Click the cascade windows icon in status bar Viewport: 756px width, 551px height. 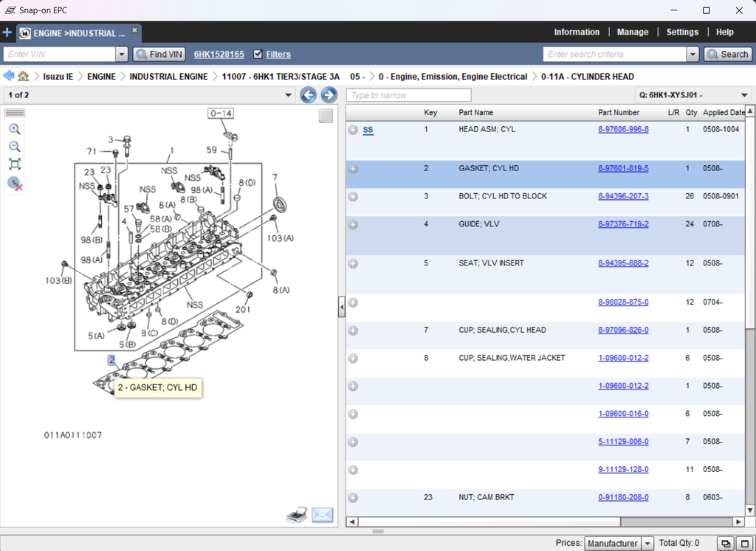pos(725,544)
